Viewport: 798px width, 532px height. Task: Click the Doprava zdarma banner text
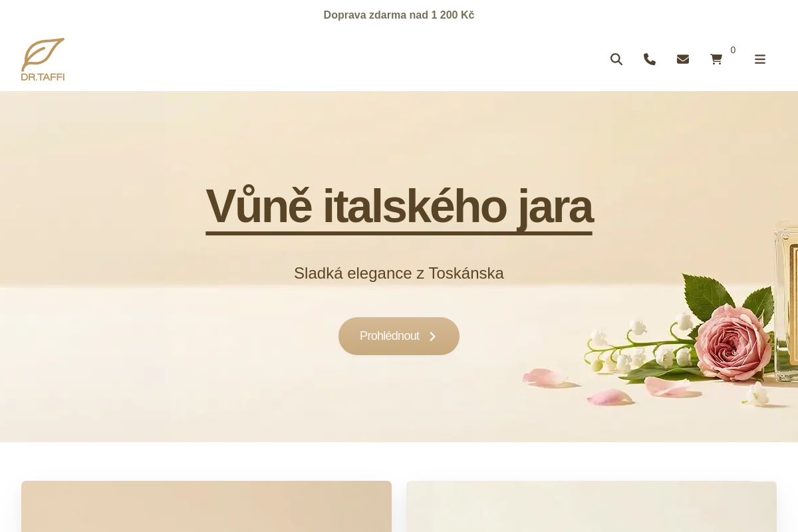pyautogui.click(x=399, y=15)
